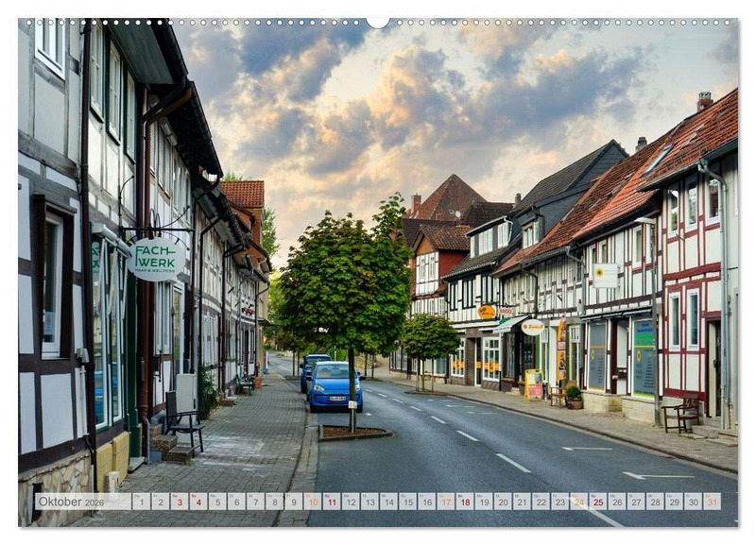Image resolution: width=756 pixels, height=545 pixels.
Task: Click the orange round bakery sign
Action: (x=487, y=312)
